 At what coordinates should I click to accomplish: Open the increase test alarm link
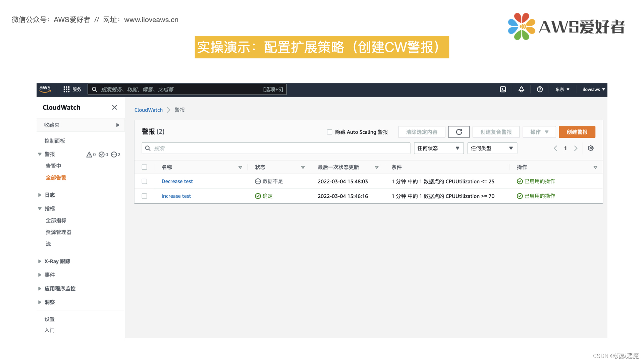[x=176, y=196]
